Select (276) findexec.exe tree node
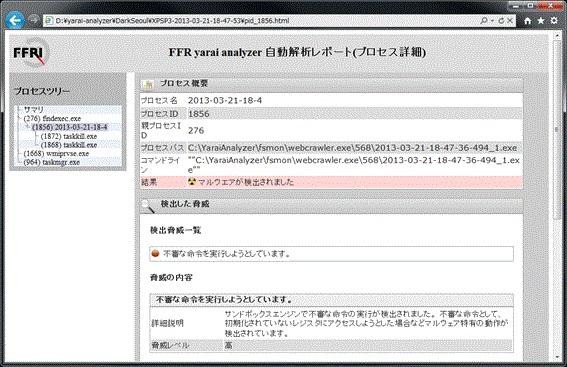Image resolution: width=567 pixels, height=367 pixels. (x=52, y=118)
